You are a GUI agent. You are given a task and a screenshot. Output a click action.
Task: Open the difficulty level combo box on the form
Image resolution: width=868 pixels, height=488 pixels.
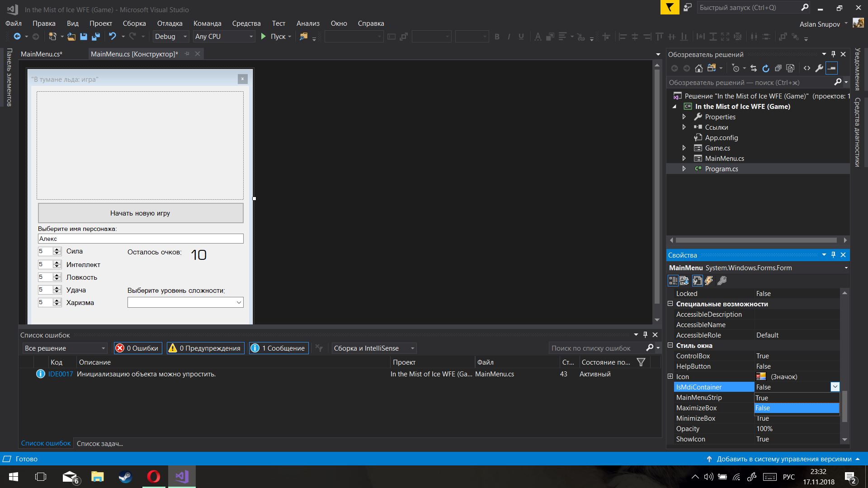tap(185, 302)
